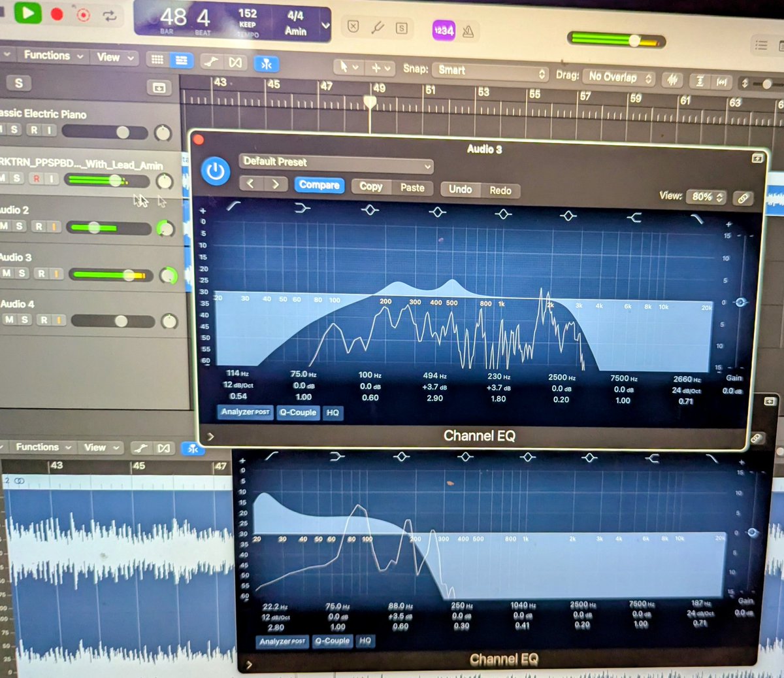The image size is (784, 678).
Task: Click the Capture Recording button
Action: tap(83, 14)
